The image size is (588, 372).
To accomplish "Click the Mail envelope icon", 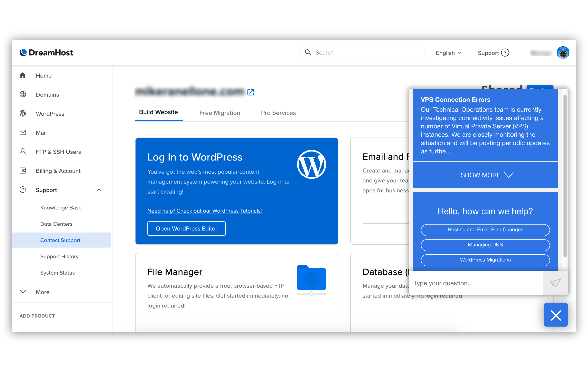I will coord(23,133).
